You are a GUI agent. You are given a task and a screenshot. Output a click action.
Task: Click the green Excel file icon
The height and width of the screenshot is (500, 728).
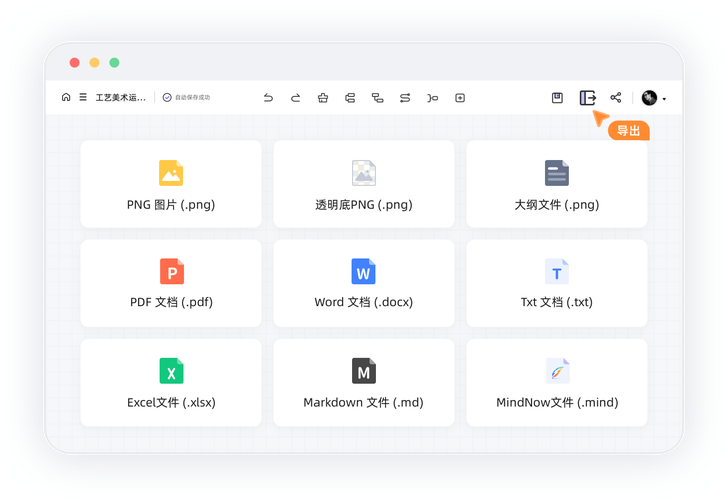click(x=171, y=371)
